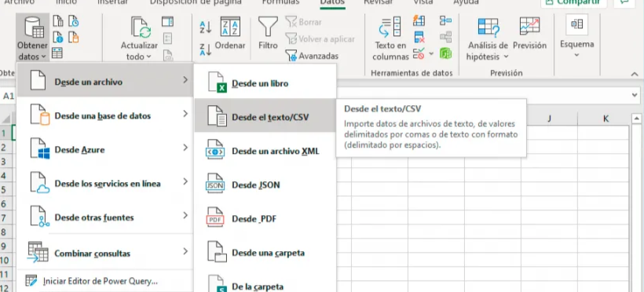Click the green data model icon
This screenshot has width=644, height=292.
coord(445,53)
